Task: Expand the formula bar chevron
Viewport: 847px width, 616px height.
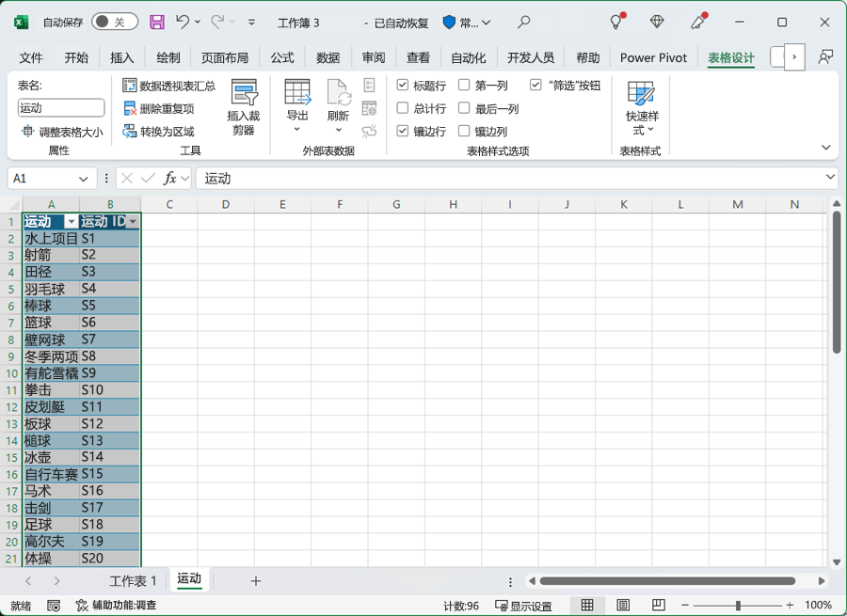Action: pyautogui.click(x=830, y=177)
